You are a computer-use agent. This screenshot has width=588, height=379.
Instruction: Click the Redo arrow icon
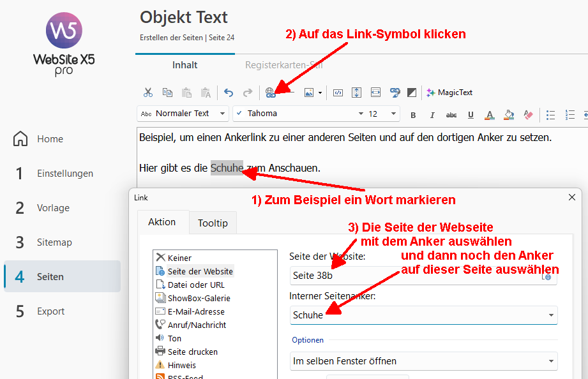pyautogui.click(x=248, y=93)
